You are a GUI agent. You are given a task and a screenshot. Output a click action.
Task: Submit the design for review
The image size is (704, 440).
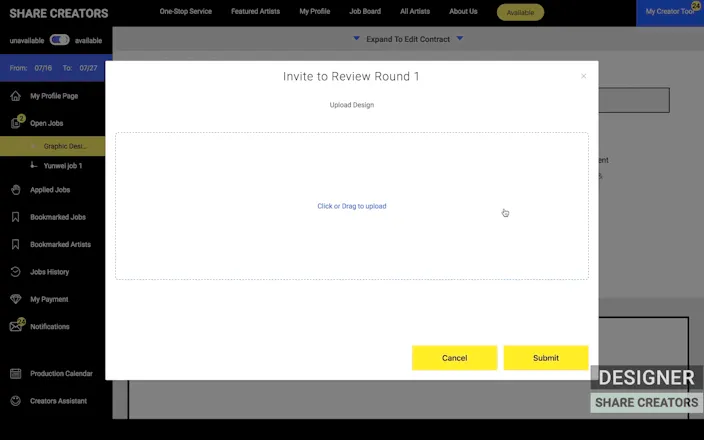click(546, 358)
